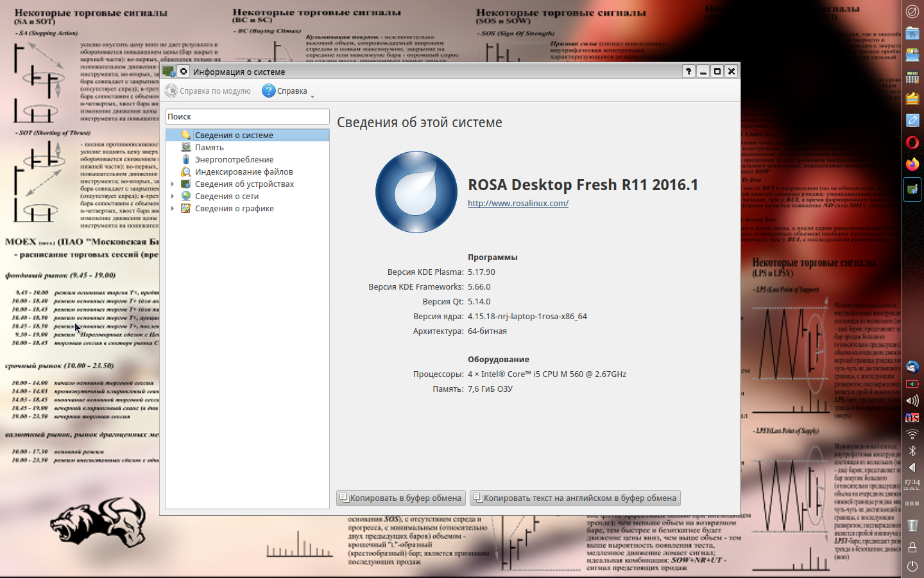924x578 pixels.
Task: Launch the calculator from the side panel
Action: coord(912,77)
